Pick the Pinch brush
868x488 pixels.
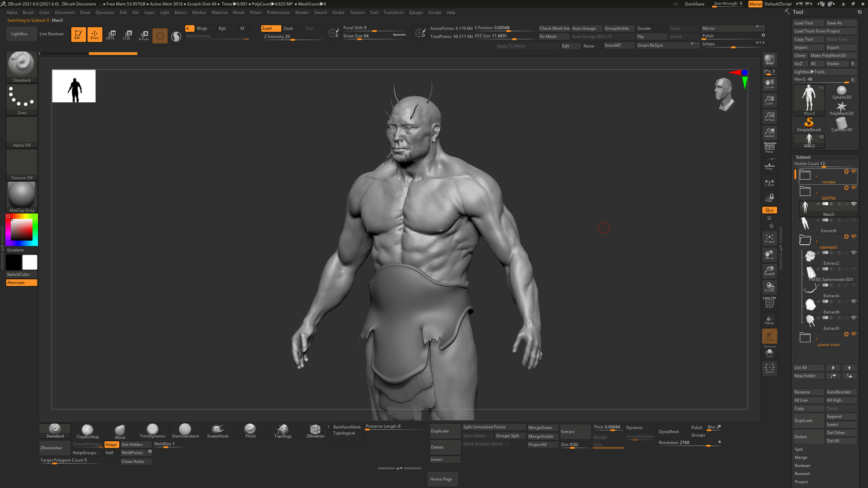(x=250, y=431)
